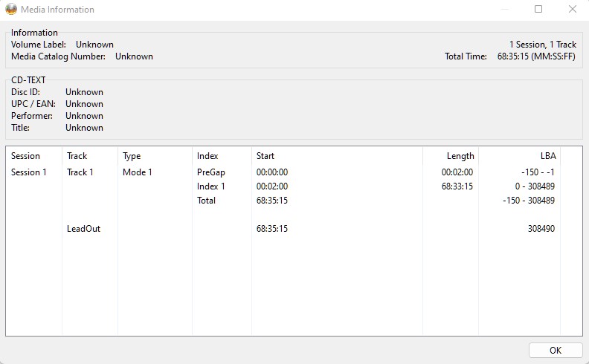The height and width of the screenshot is (364, 589).
Task: Click the Session column header
Action: 26,156
